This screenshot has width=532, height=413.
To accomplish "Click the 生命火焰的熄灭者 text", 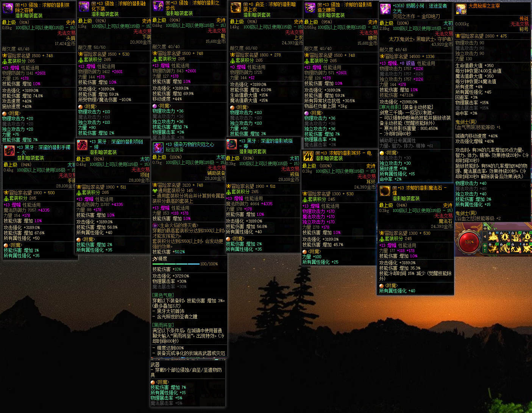I will [178, 225].
